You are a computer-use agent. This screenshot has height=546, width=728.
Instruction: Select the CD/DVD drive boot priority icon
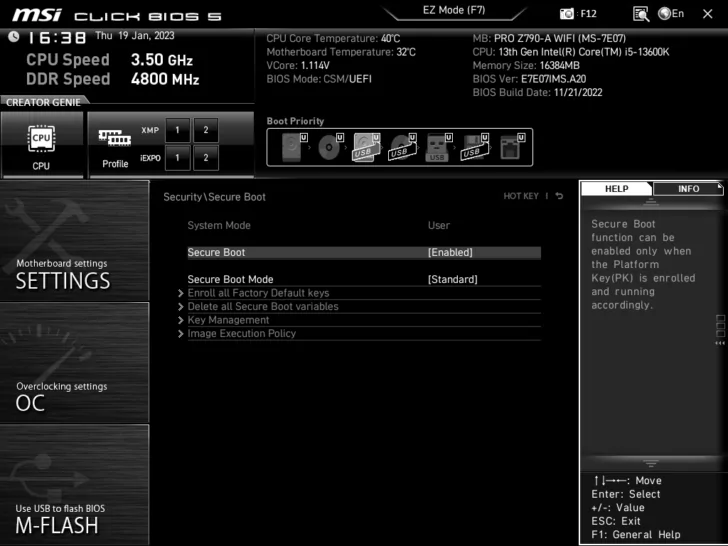pyautogui.click(x=329, y=147)
